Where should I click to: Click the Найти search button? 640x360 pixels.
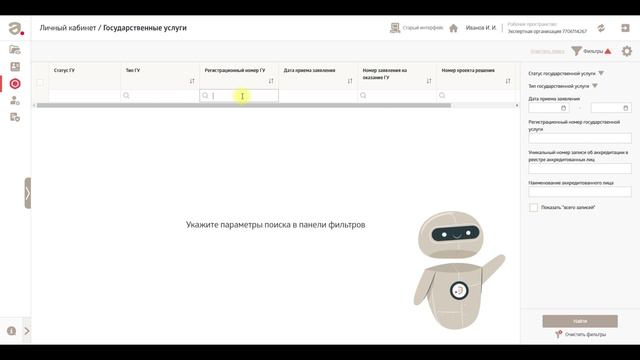(x=580, y=321)
